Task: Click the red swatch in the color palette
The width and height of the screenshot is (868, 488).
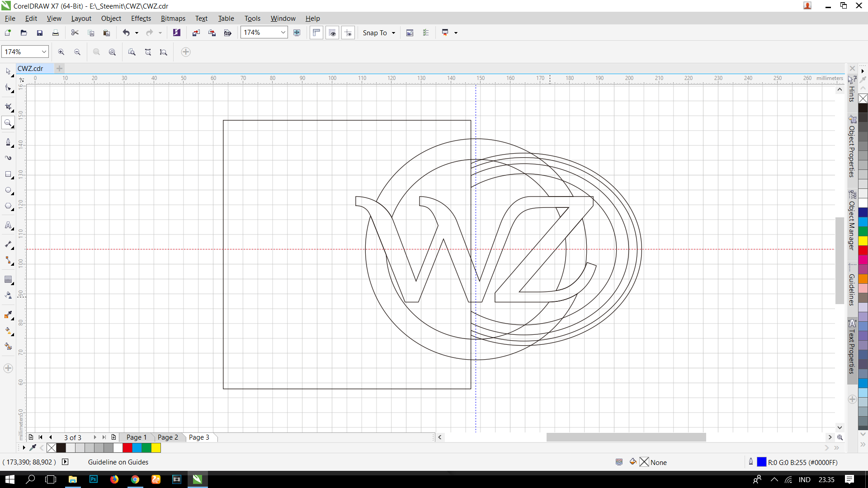Action: tap(127, 448)
